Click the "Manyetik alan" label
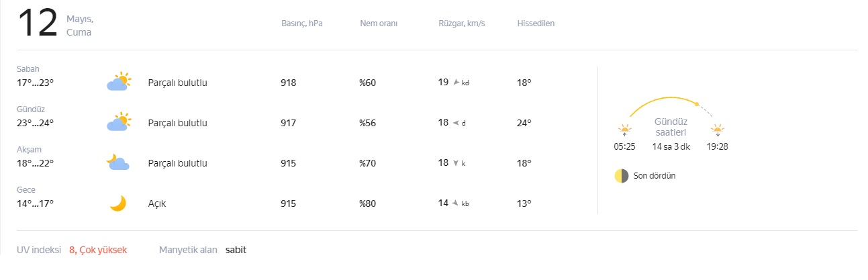 click(188, 250)
